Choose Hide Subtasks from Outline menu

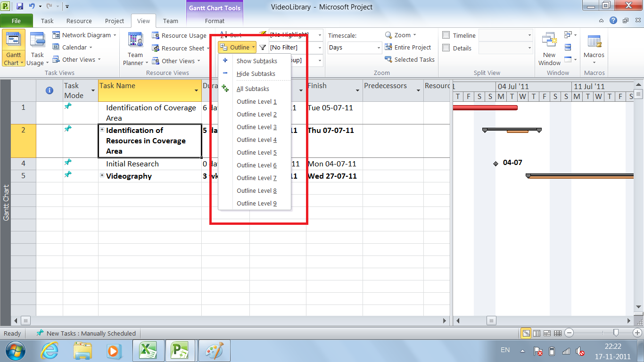tap(255, 74)
